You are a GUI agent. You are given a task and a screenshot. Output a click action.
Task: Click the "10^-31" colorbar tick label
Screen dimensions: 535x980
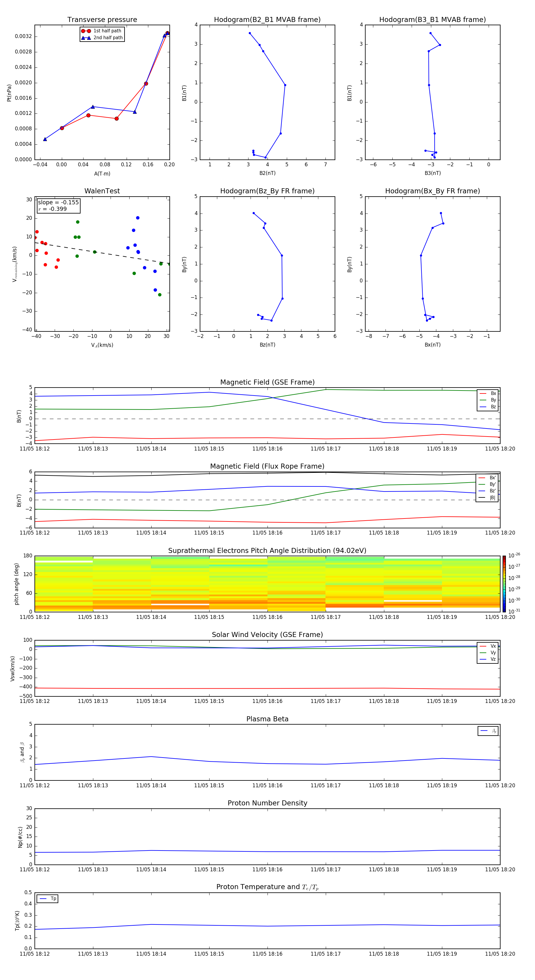(x=514, y=611)
